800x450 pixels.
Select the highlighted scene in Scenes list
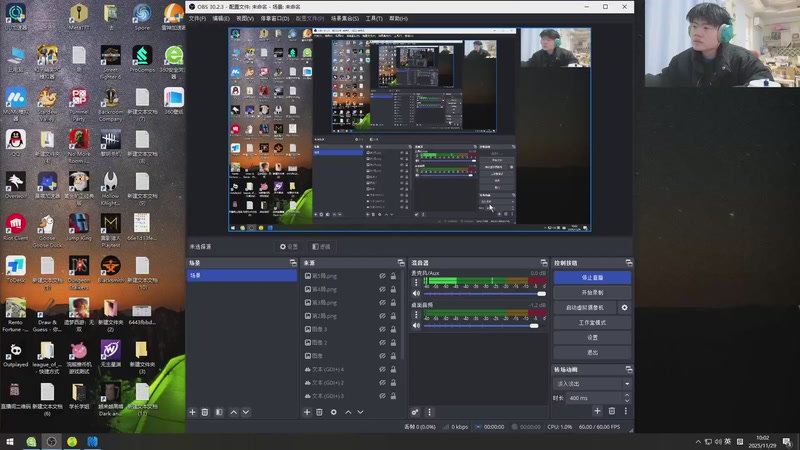coord(242,276)
